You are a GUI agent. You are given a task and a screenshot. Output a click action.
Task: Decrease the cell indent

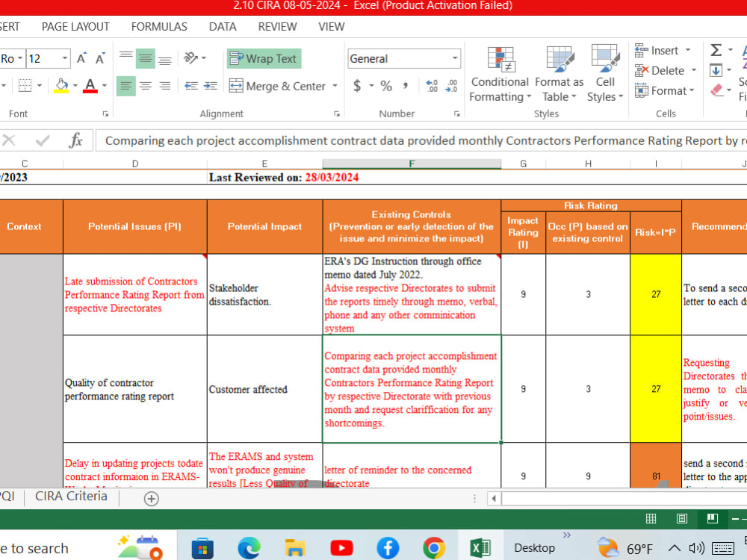click(x=191, y=86)
